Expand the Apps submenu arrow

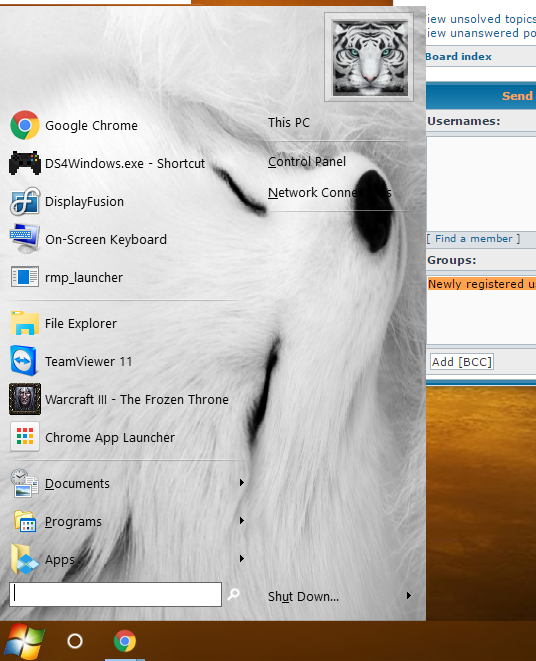pyautogui.click(x=242, y=559)
